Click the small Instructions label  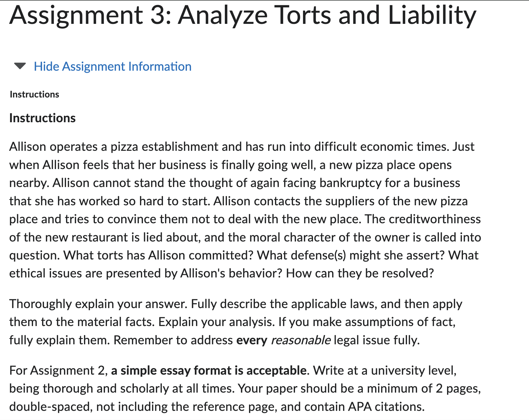click(x=34, y=94)
